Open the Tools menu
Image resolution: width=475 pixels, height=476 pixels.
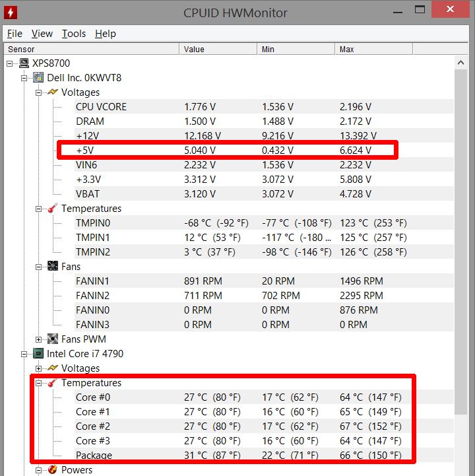coord(74,34)
